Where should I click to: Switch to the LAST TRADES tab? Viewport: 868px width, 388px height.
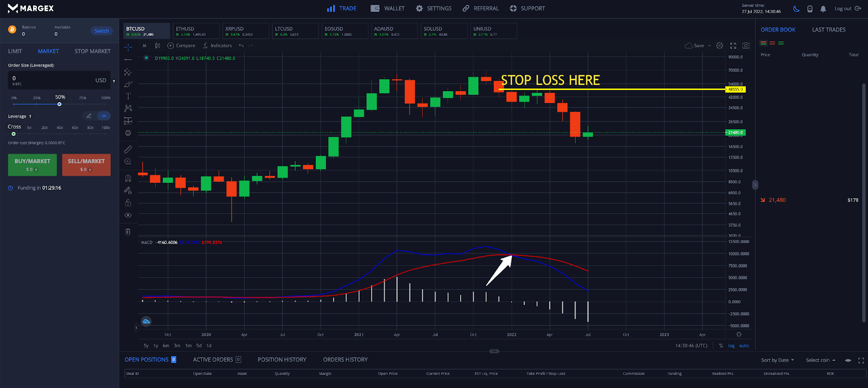point(828,30)
